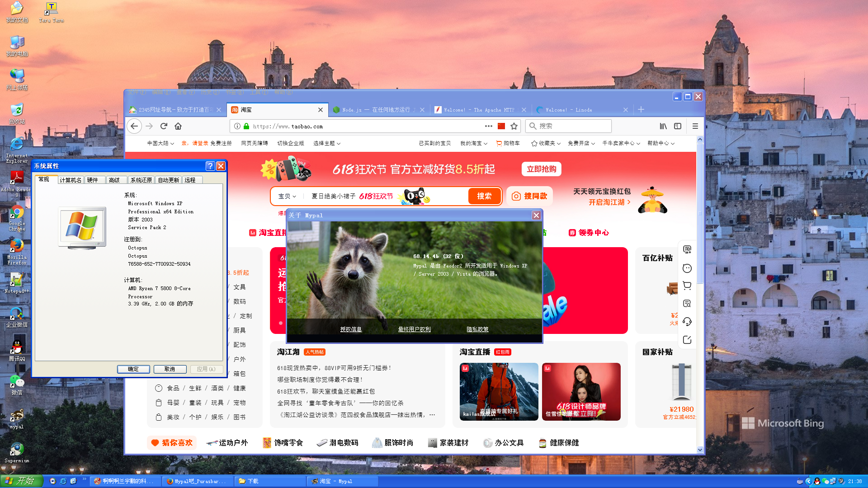Expand 免费开店 dropdown

click(x=581, y=143)
